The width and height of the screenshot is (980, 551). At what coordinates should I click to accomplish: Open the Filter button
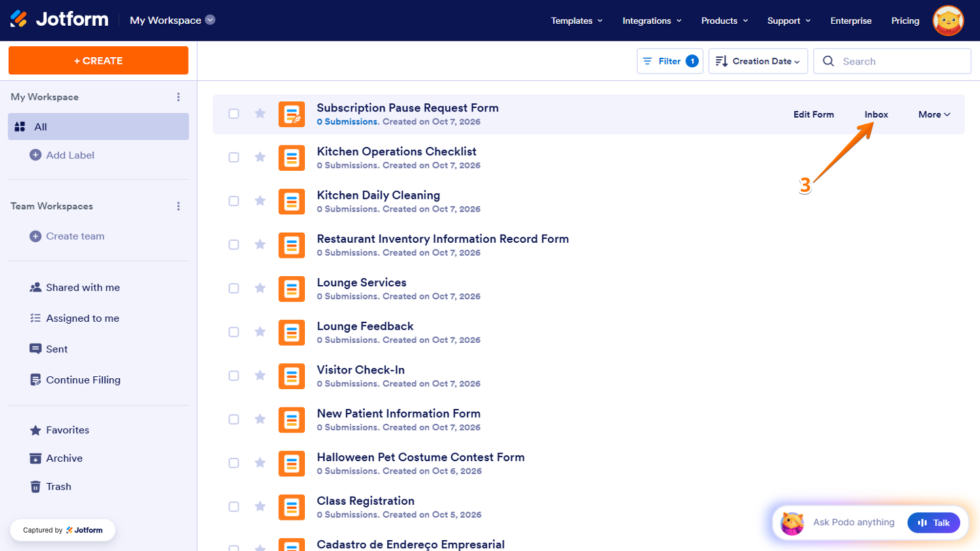pos(670,61)
